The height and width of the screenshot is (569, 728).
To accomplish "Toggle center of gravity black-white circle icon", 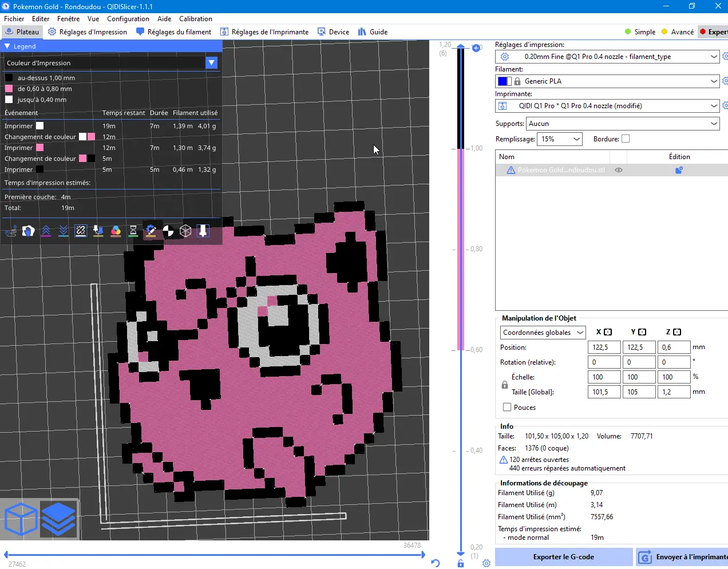I will tap(168, 231).
